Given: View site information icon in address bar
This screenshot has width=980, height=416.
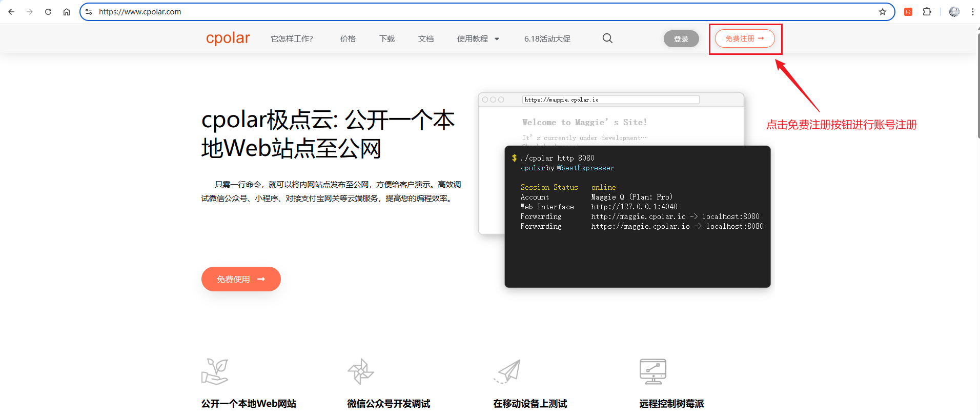Looking at the screenshot, I should (x=89, y=12).
